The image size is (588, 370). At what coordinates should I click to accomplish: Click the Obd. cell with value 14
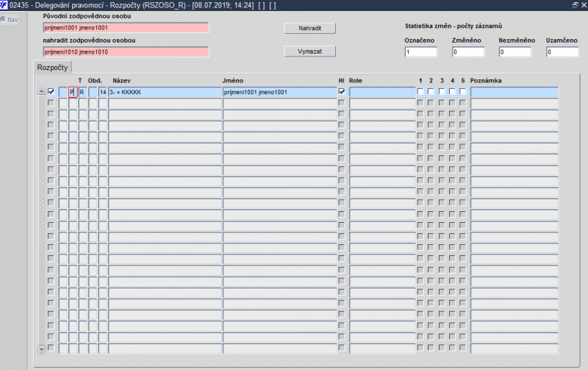[x=103, y=92]
